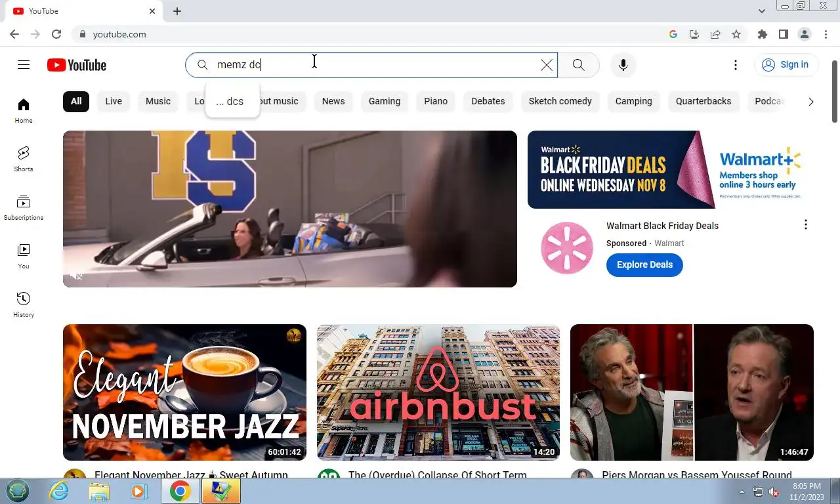Select the Quarterbacks filter chip

(x=703, y=101)
